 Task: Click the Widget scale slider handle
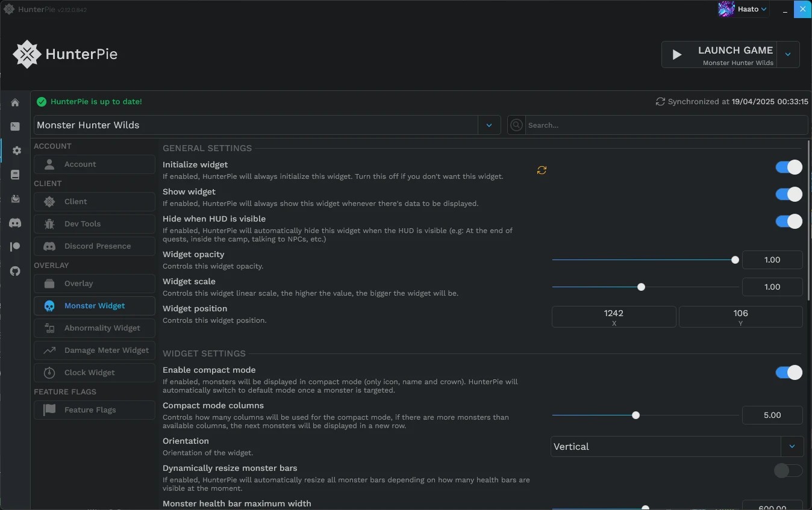pyautogui.click(x=641, y=287)
